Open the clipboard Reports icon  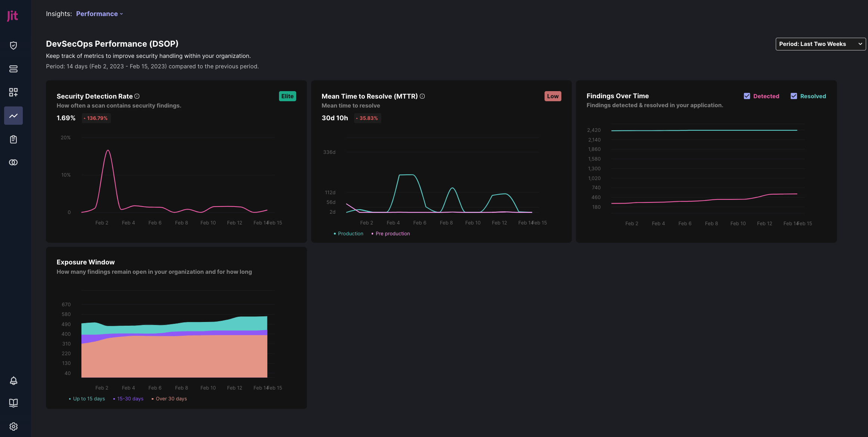click(x=13, y=139)
